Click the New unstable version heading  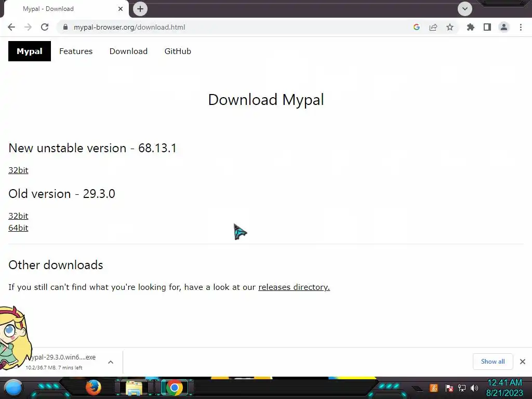92,148
